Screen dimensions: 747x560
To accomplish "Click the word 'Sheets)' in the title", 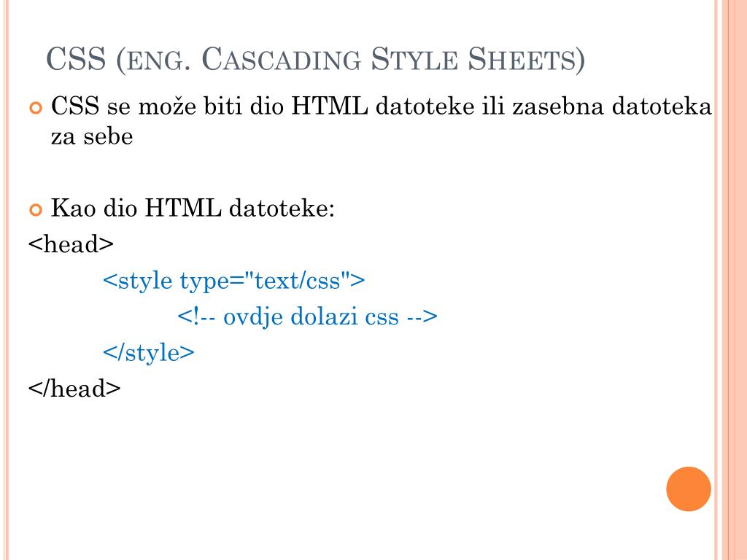I will tap(526, 60).
